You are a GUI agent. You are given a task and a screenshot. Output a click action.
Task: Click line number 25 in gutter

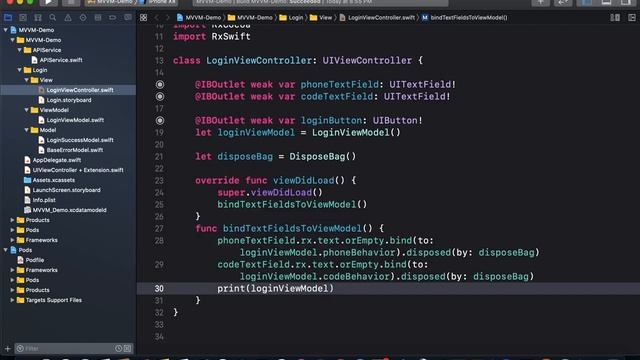coord(159,204)
